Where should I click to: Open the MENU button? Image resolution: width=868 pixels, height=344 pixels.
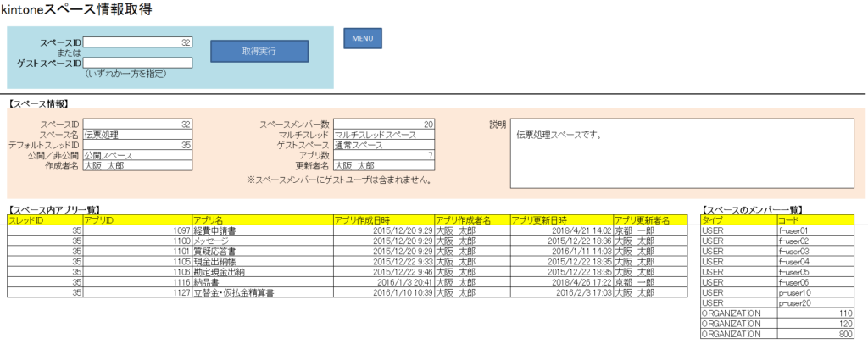(x=363, y=38)
